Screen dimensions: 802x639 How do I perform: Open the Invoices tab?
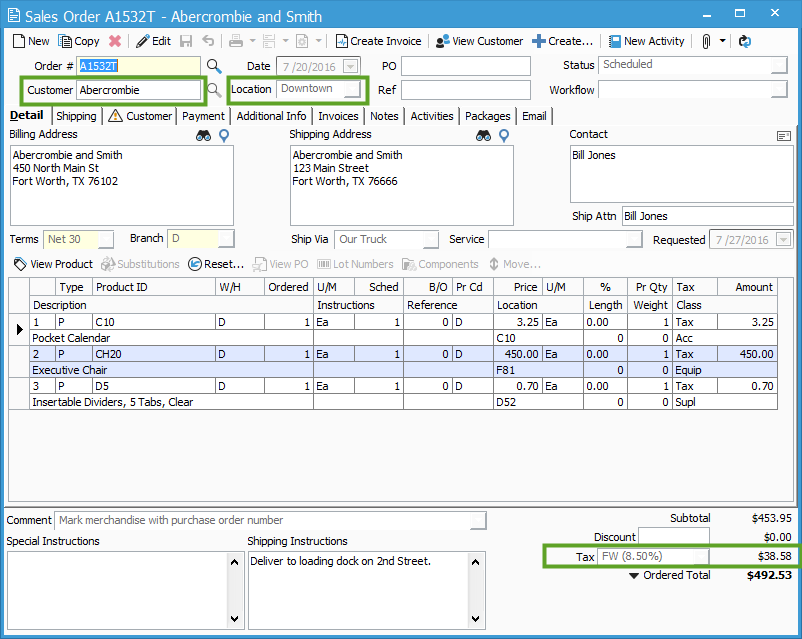point(338,116)
